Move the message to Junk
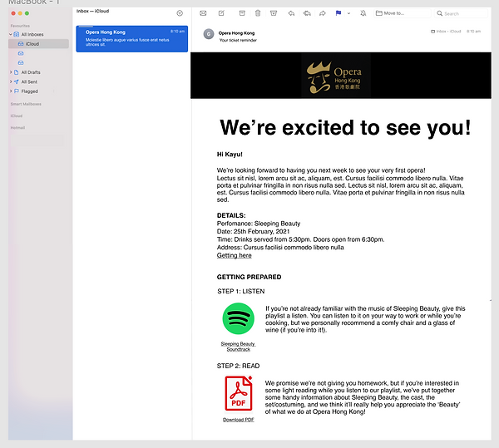 tap(274, 13)
